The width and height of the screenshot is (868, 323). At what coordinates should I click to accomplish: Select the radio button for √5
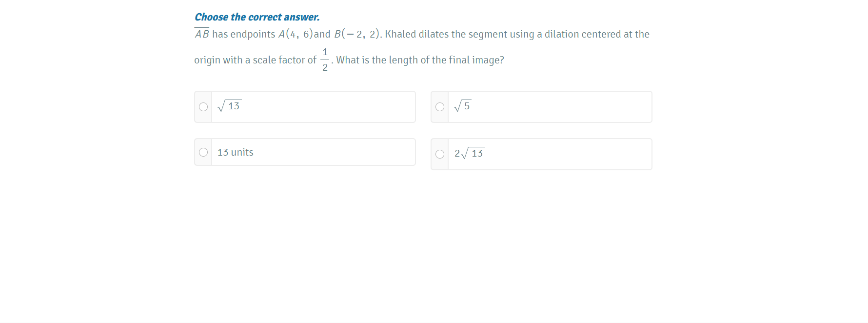point(440,107)
